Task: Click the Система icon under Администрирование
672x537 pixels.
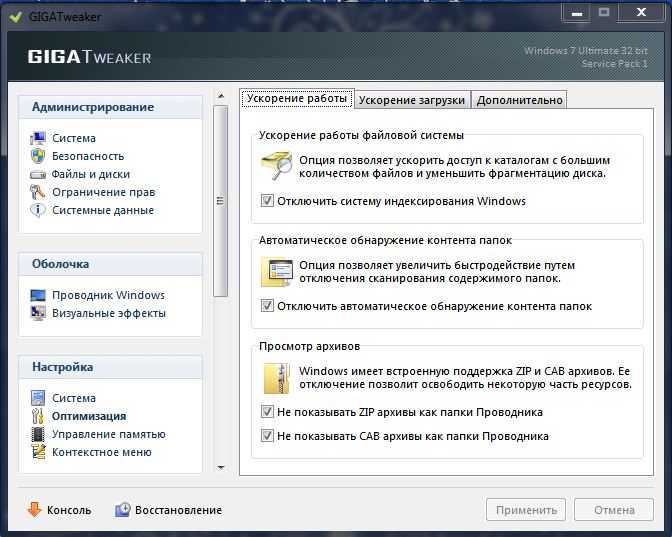Action: 38,138
